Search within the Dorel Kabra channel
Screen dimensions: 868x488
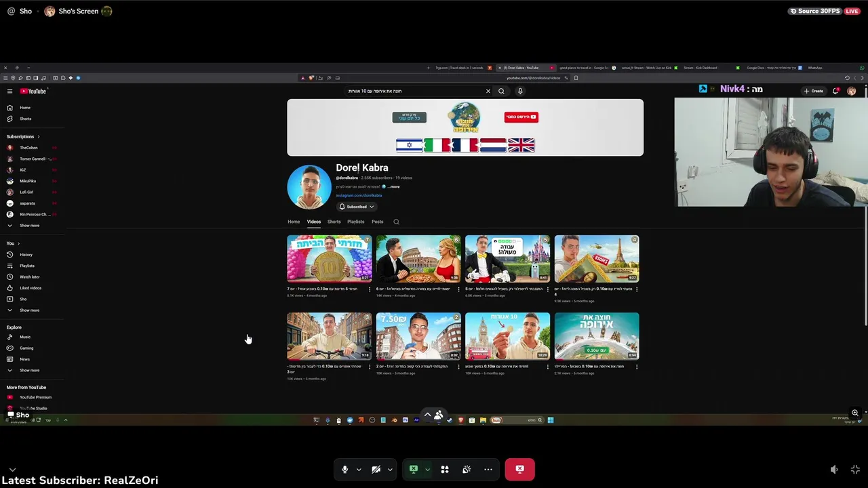tap(396, 222)
